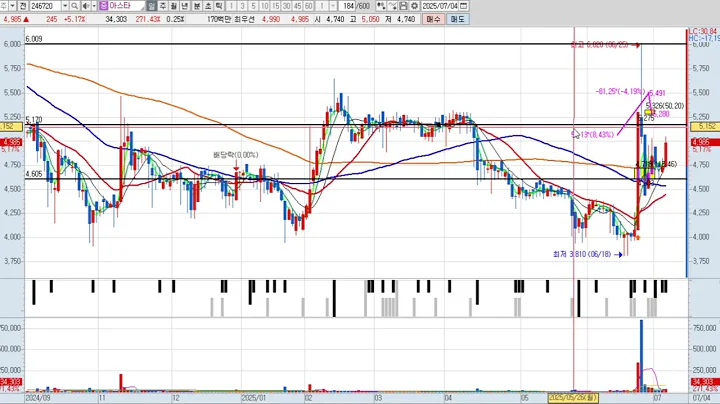Image resolution: width=720 pixels, height=404 pixels.
Task: Open the stock code history dropdown arrow
Action: (x=65, y=6)
